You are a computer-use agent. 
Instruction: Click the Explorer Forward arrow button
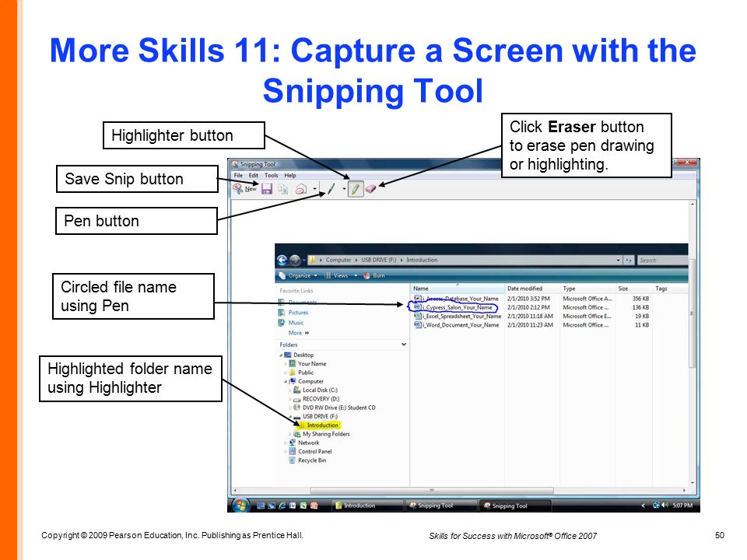coord(295,260)
